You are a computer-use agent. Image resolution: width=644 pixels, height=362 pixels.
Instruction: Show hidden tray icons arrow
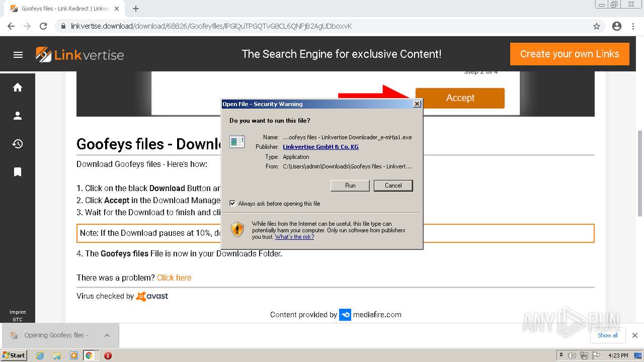pos(561,355)
